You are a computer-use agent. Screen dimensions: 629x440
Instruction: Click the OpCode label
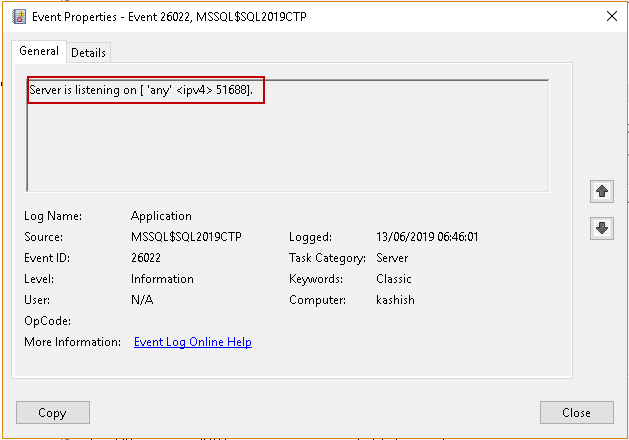(x=48, y=321)
